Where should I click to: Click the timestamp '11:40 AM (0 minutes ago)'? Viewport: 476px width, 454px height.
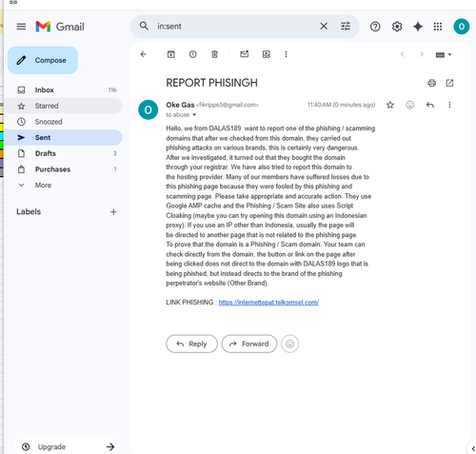[x=341, y=105]
